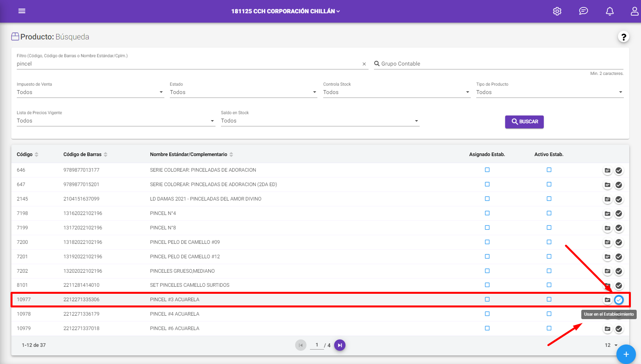This screenshot has width=641, height=364.
Task: Toggle Asignado Estab. for PINCEL #6 ACUARELA
Action: (x=487, y=328)
